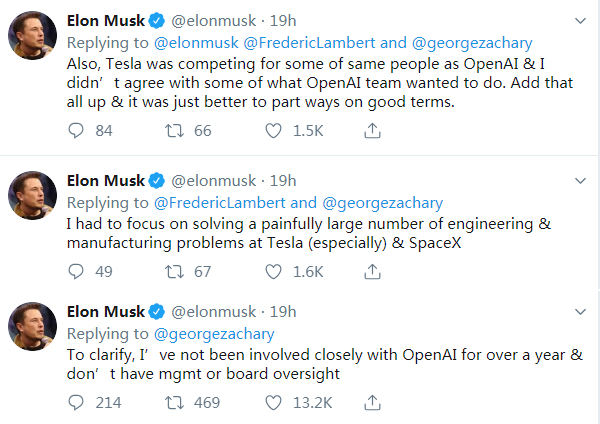The height and width of the screenshot is (424, 600).
Task: Open the first tweet's chevron menu
Action: (x=580, y=21)
